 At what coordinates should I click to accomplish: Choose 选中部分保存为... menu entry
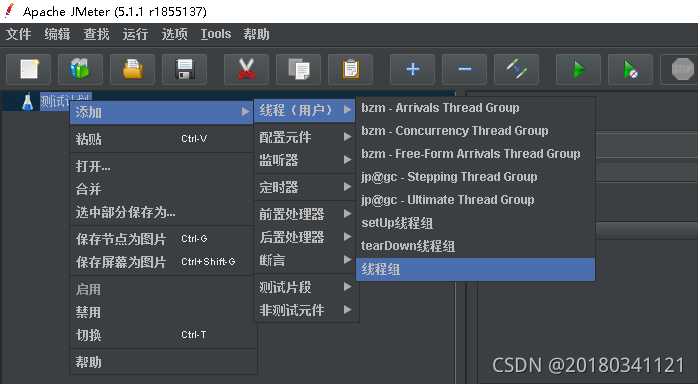tap(162, 212)
